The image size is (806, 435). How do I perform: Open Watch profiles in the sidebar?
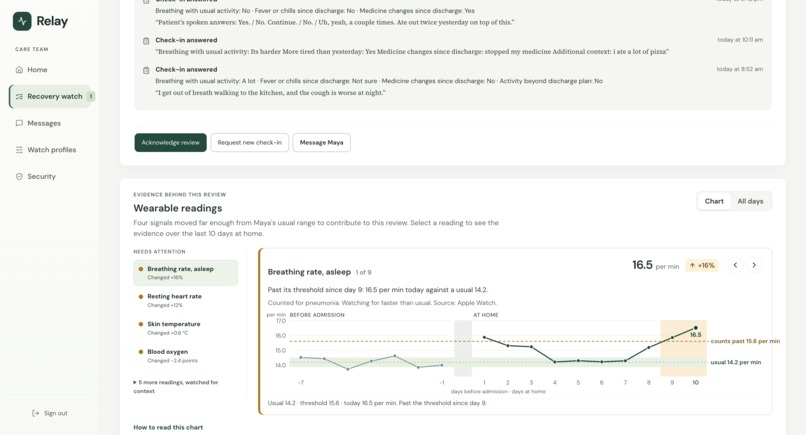pos(50,150)
